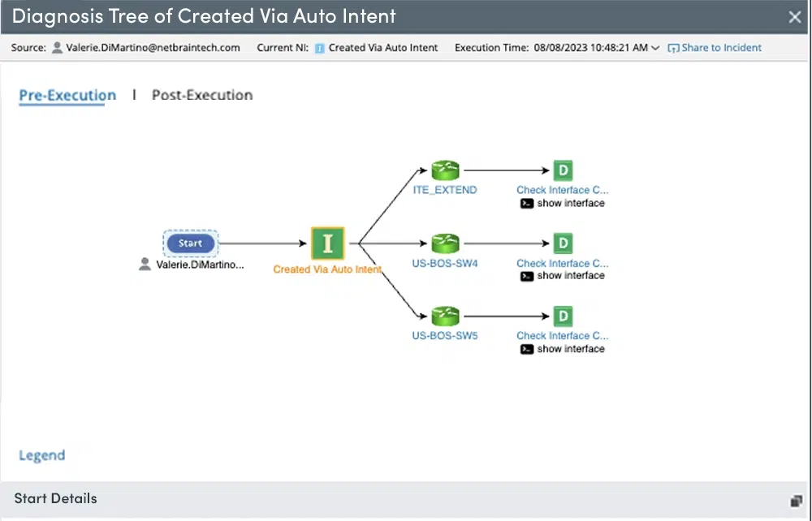Open Check Interface C... link for ITE_EXTEND
Image resolution: width=812 pixels, height=521 pixels.
pyautogui.click(x=563, y=190)
